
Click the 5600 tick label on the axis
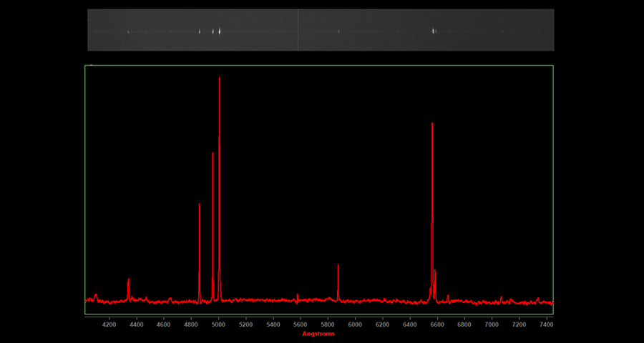click(300, 324)
